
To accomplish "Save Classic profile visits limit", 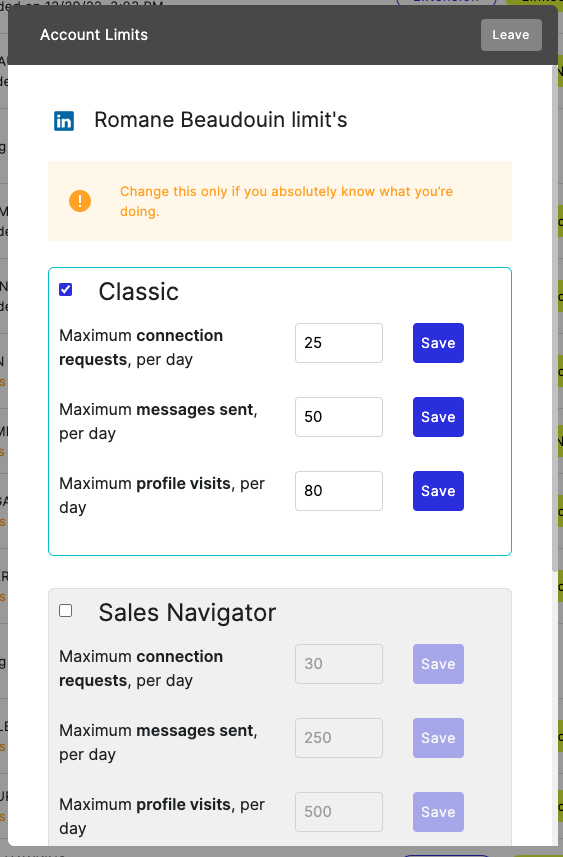I will click(x=438, y=491).
